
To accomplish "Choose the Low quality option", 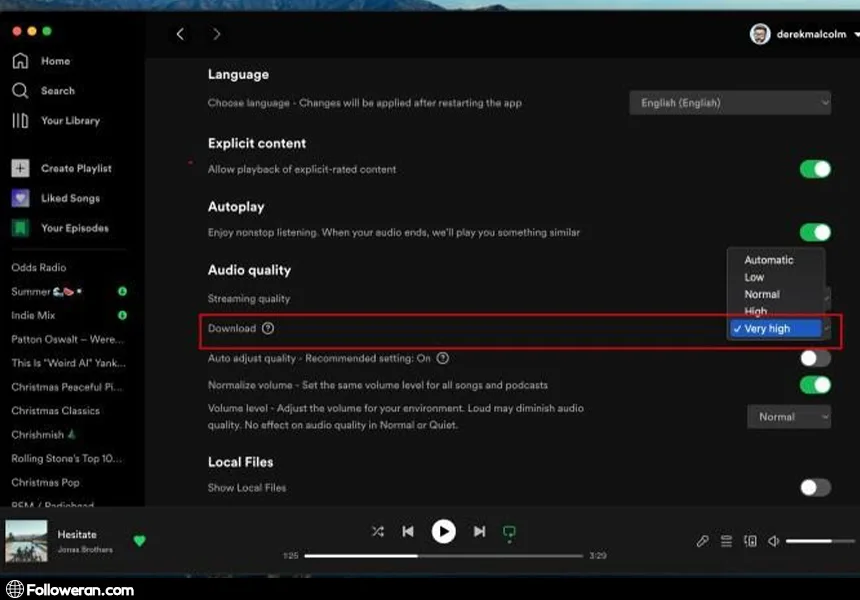I will click(x=755, y=277).
